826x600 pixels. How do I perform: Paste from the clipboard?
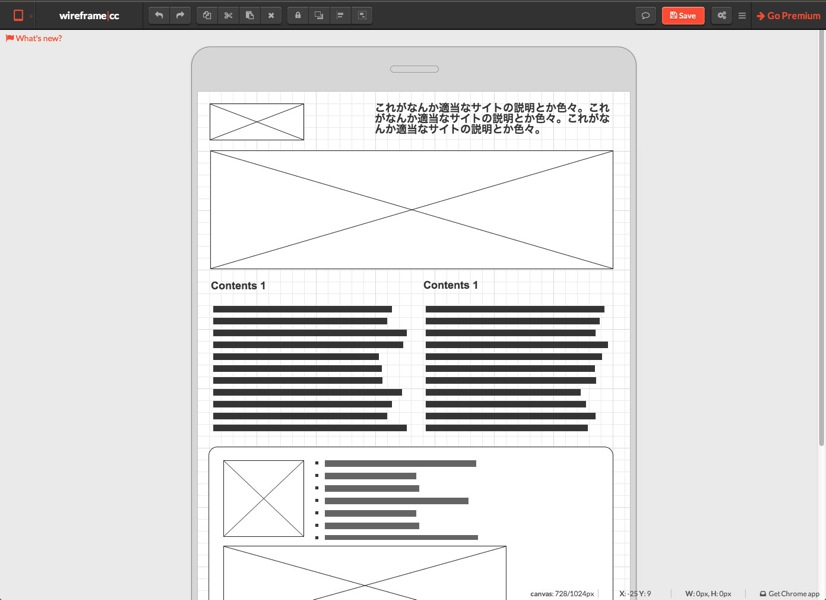[249, 15]
